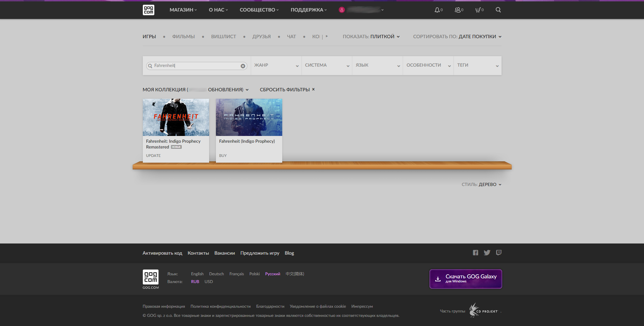This screenshot has height=326, width=644.
Task: Open GOG Twitter page icon
Action: [x=487, y=253]
